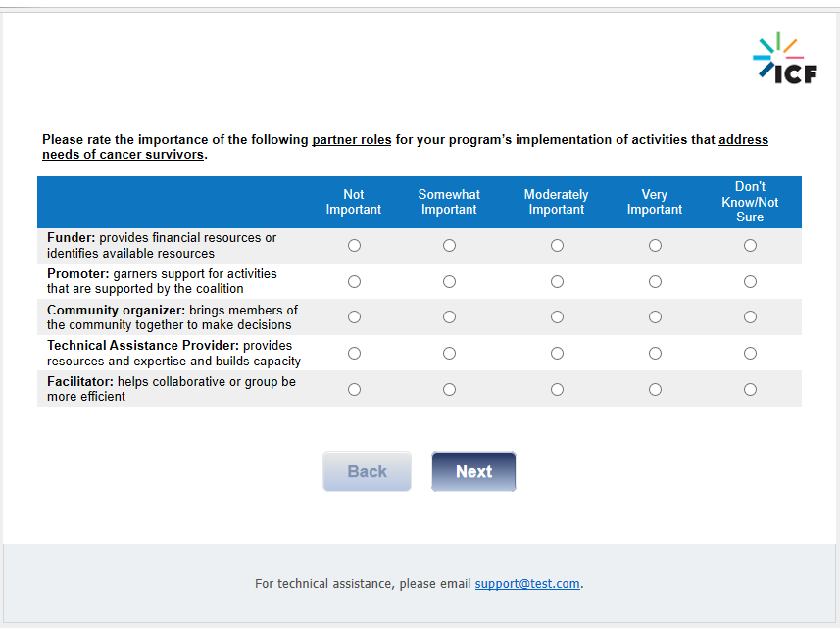Click the Very Important column header
Viewport: 840px width, 628px height.
655,202
